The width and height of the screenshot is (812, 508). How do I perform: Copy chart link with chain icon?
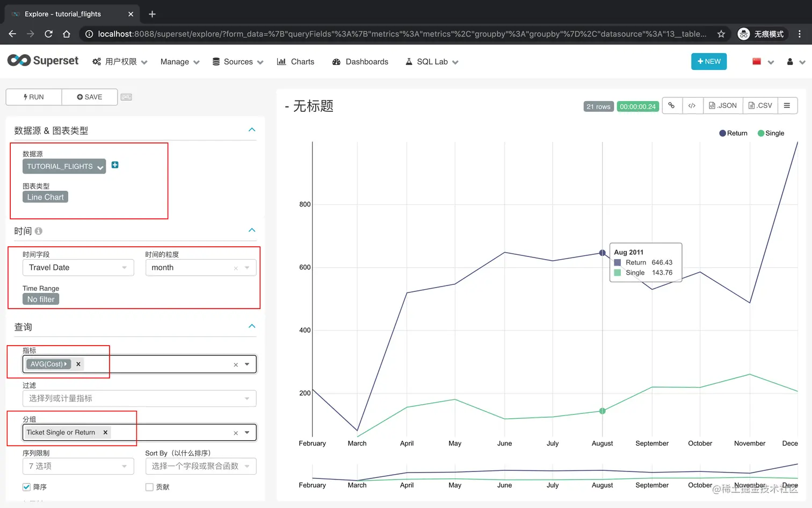[x=672, y=105]
